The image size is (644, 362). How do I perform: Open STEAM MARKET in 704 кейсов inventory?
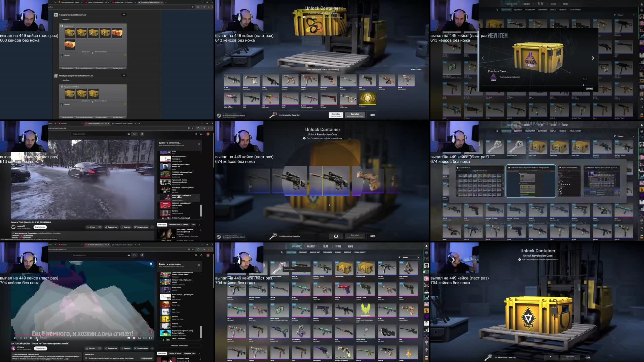click(x=360, y=252)
